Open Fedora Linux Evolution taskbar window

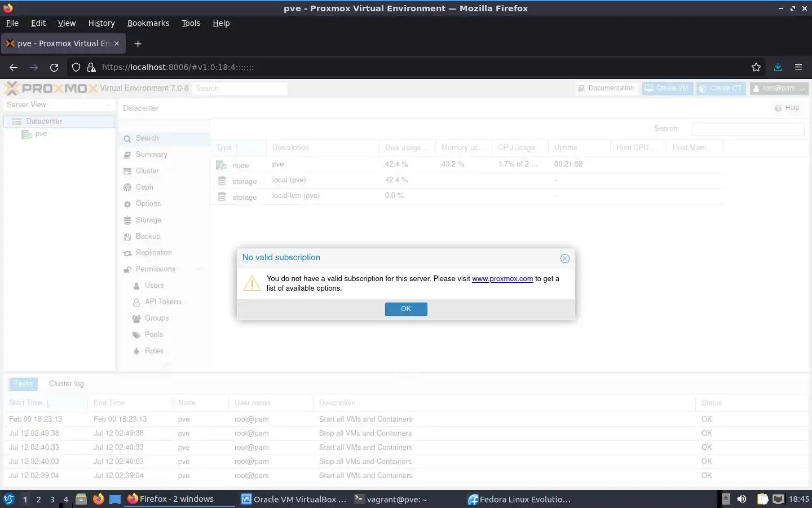(520, 499)
